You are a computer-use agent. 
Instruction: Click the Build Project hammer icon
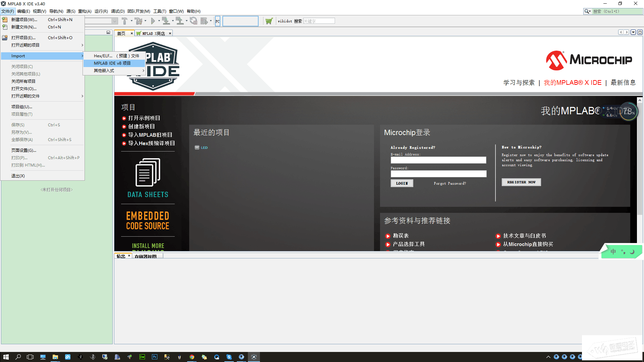click(124, 21)
